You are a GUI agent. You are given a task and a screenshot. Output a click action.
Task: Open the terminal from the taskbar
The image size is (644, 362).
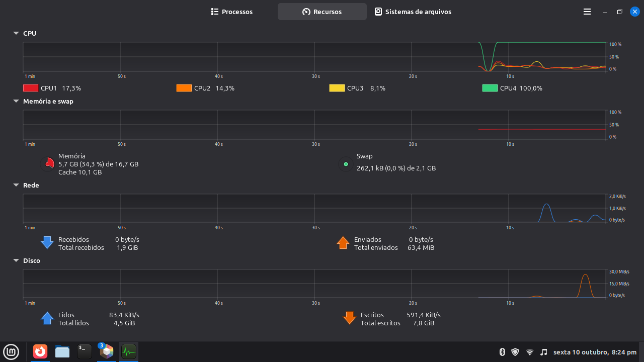(x=85, y=351)
